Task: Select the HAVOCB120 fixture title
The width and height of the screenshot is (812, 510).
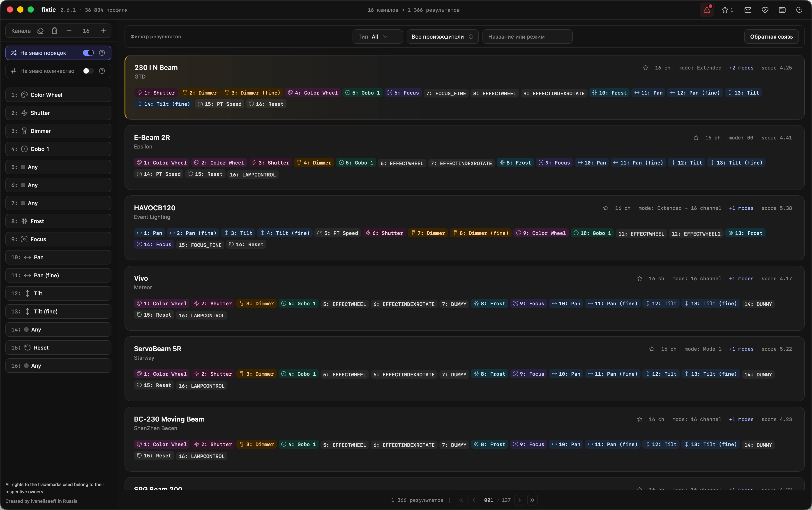Action: (155, 208)
